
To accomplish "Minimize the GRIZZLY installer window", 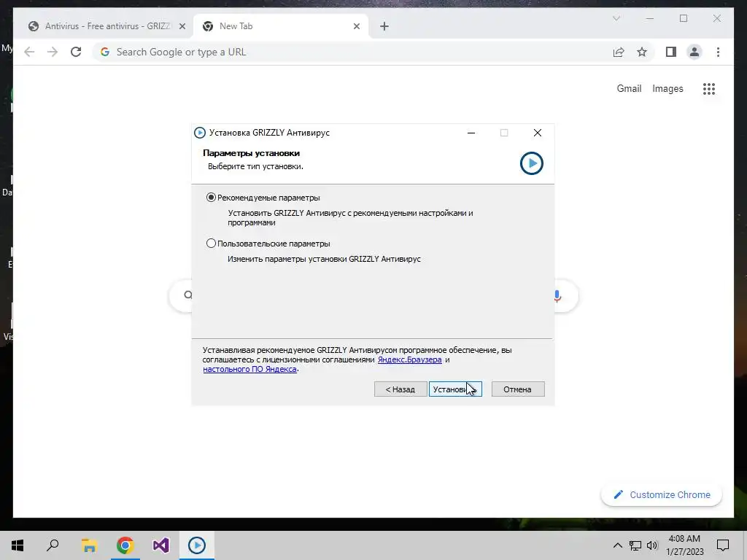I will 471,133.
